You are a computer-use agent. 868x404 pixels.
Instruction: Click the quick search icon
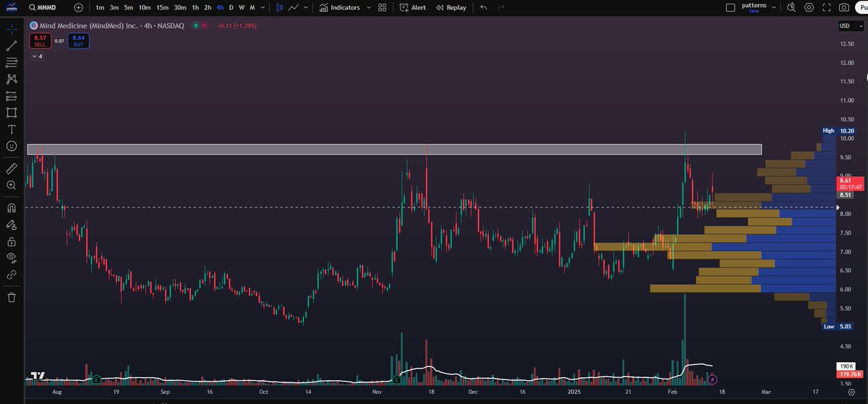point(791,7)
